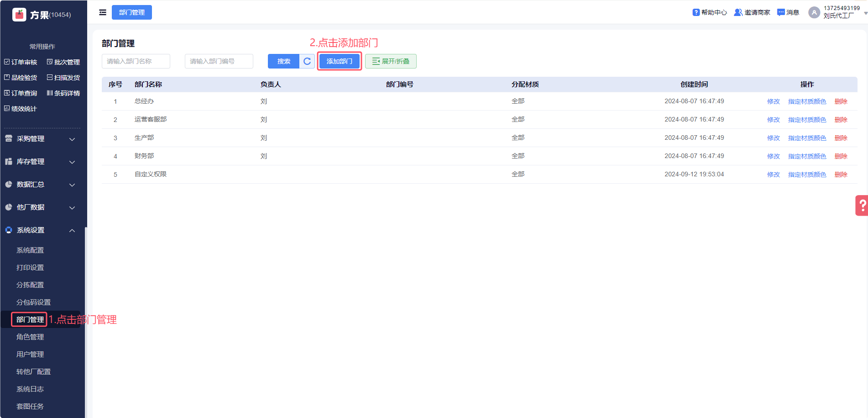Click 指定材质颜色 for 财务部 row
Image resolution: width=868 pixels, height=418 pixels.
coord(807,156)
